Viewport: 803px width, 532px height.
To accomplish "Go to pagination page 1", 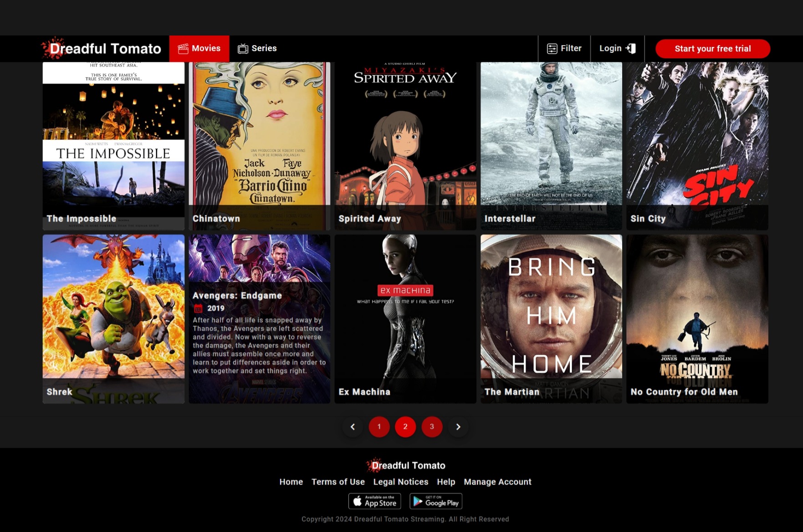I will [379, 427].
